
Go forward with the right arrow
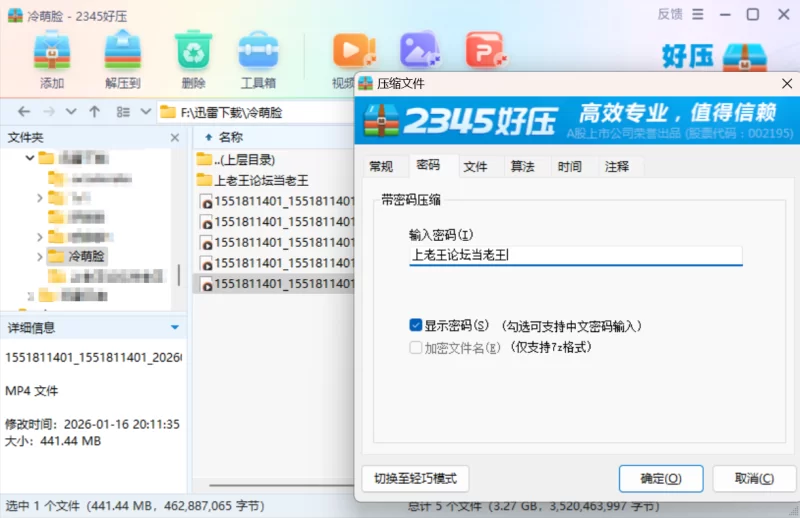click(48, 112)
